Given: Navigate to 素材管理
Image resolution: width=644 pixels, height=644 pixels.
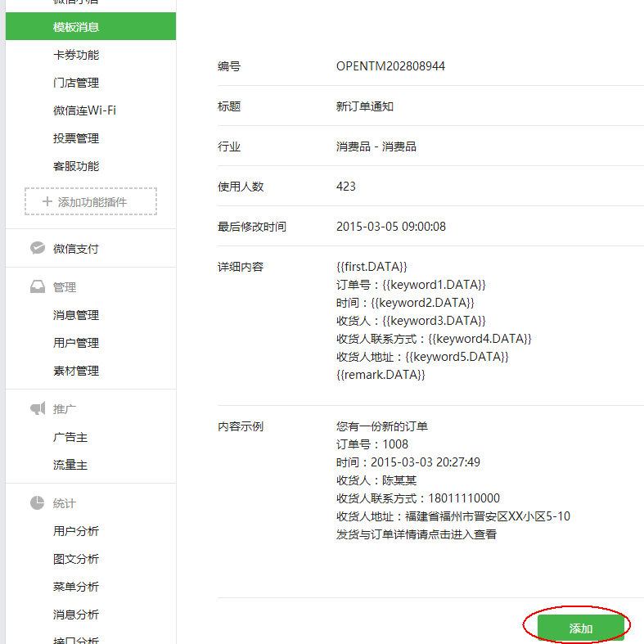Looking at the screenshot, I should (76, 371).
